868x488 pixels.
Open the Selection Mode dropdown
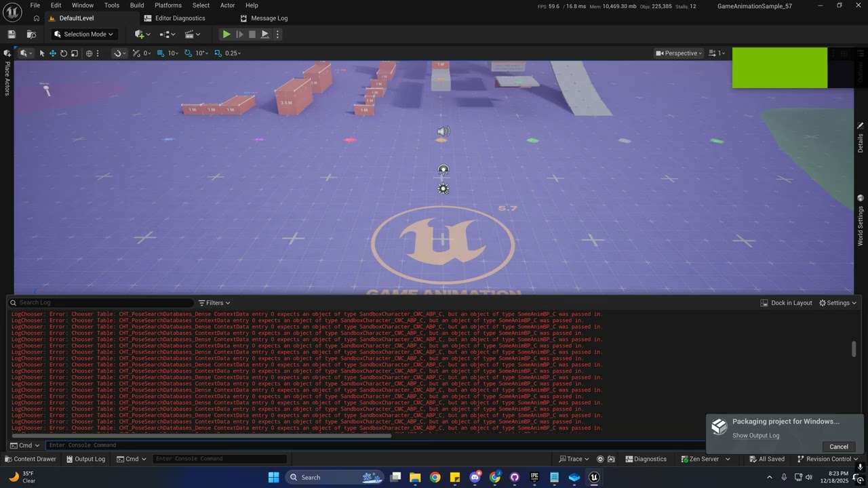(x=85, y=34)
